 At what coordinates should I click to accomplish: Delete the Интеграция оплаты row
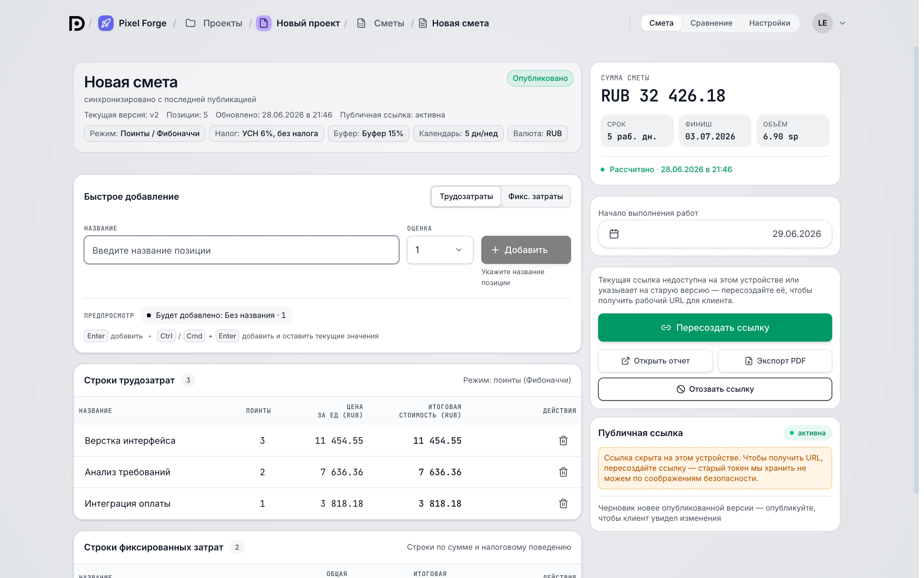click(x=563, y=503)
